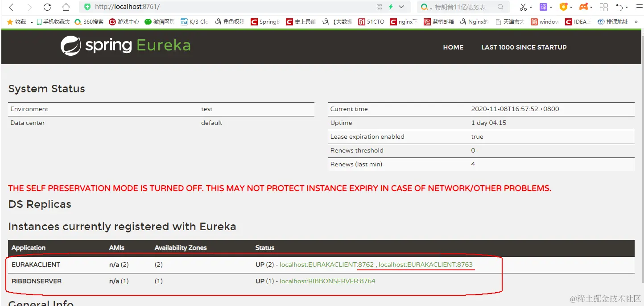Open the 史上最简 bookmark
The image size is (644, 306).
[301, 21]
